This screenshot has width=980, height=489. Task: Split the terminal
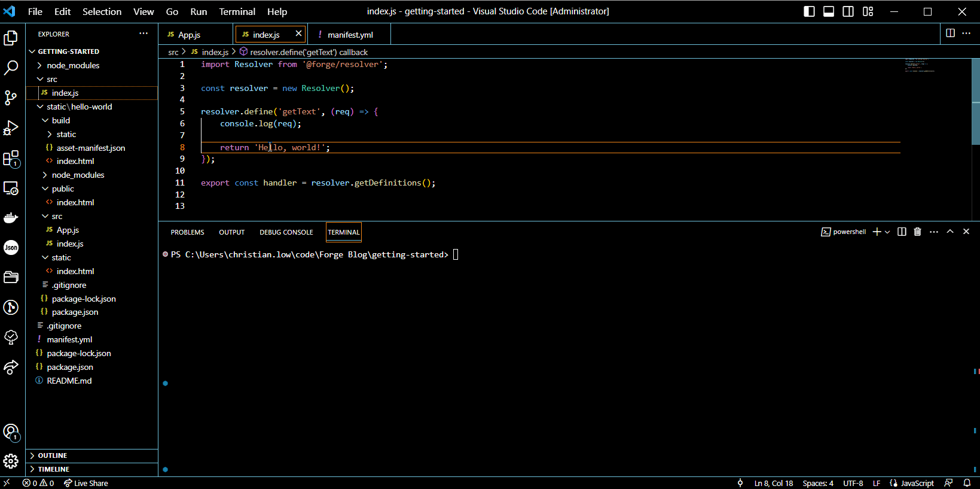point(902,232)
